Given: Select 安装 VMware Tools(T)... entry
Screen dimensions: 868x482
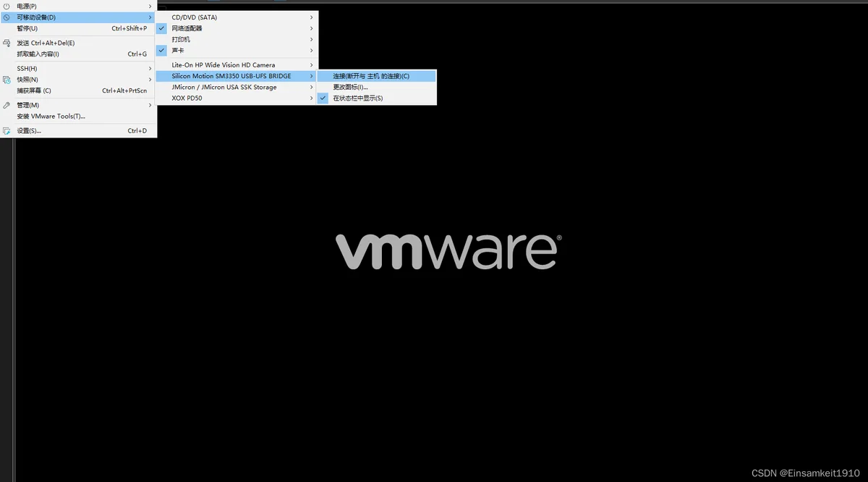Looking at the screenshot, I should coord(78,116).
